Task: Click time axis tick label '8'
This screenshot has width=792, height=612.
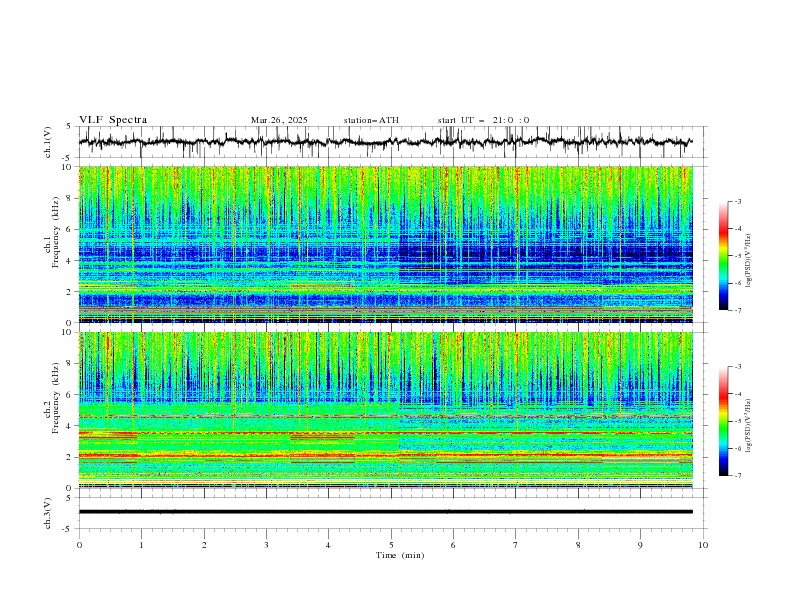Action: pos(578,545)
